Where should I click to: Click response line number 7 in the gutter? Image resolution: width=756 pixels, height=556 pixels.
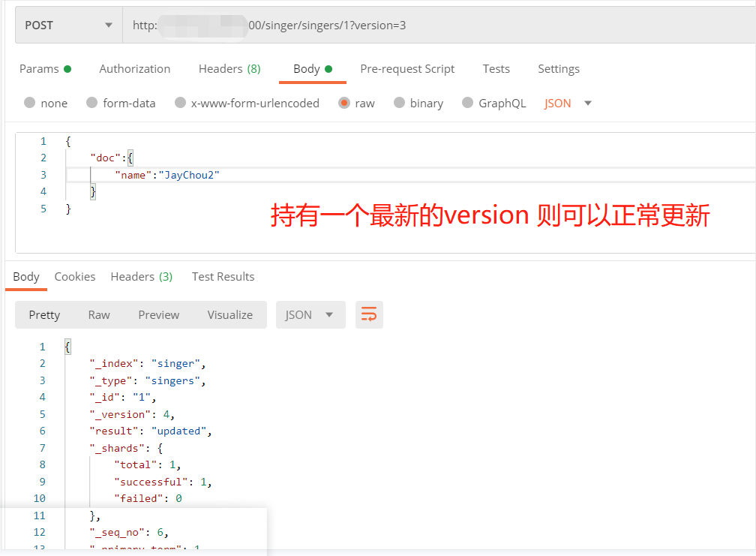[x=43, y=448]
